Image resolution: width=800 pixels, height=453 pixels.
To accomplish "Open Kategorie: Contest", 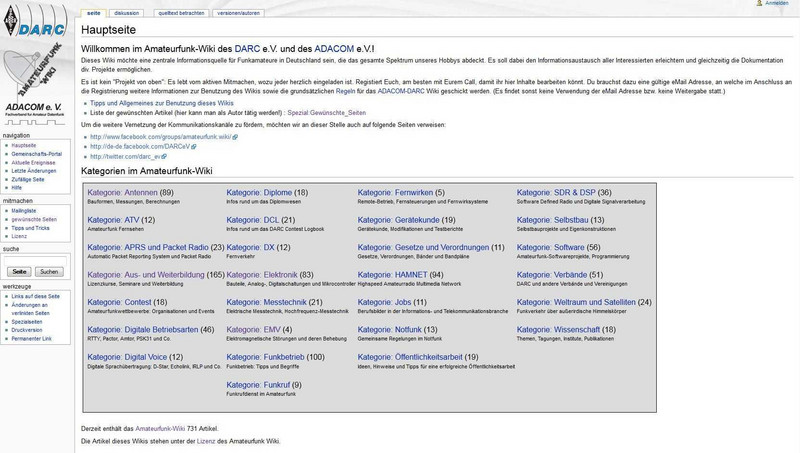I will click(x=119, y=302).
